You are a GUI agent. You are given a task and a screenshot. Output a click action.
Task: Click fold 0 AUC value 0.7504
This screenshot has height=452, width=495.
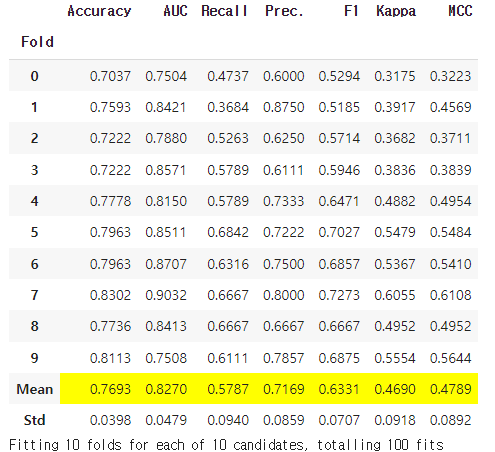tap(166, 76)
